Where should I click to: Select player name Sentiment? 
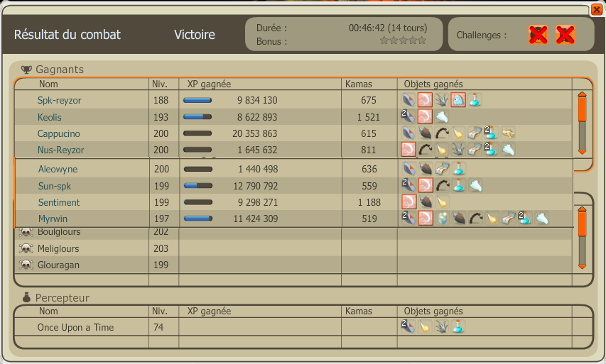[59, 202]
